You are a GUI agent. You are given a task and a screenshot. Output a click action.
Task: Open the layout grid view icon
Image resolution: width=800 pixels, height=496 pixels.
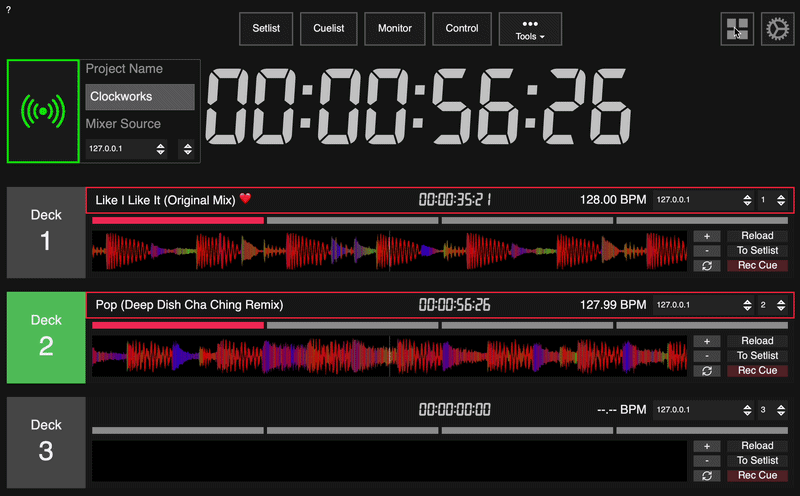tap(737, 29)
